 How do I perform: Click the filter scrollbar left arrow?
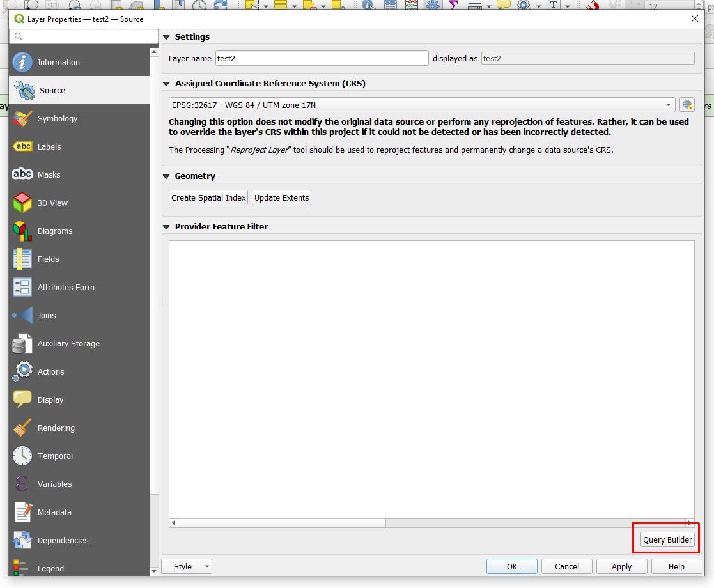[x=173, y=523]
